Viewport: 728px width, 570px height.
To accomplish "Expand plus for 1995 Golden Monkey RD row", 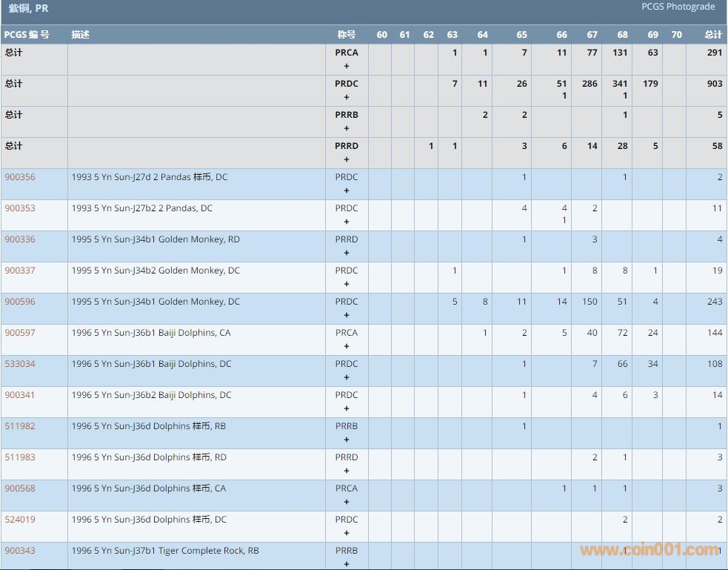I will [x=347, y=253].
